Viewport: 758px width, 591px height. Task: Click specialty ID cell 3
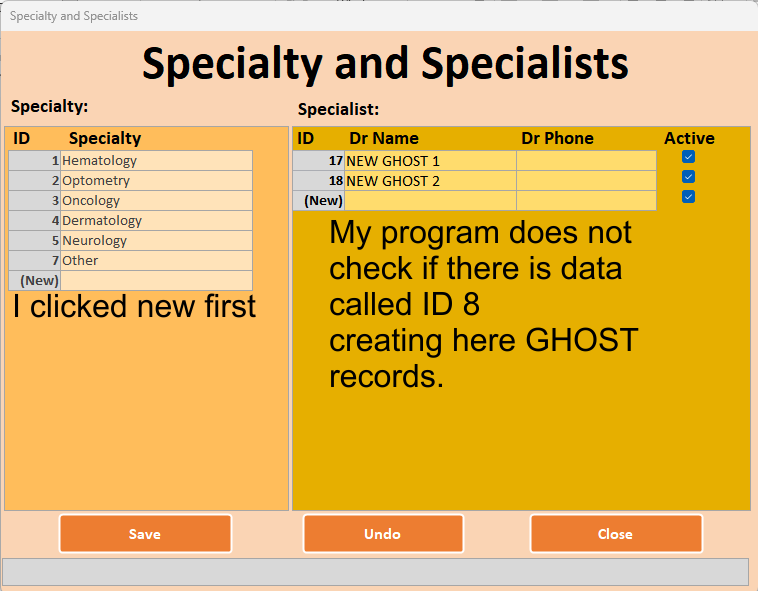tap(34, 201)
